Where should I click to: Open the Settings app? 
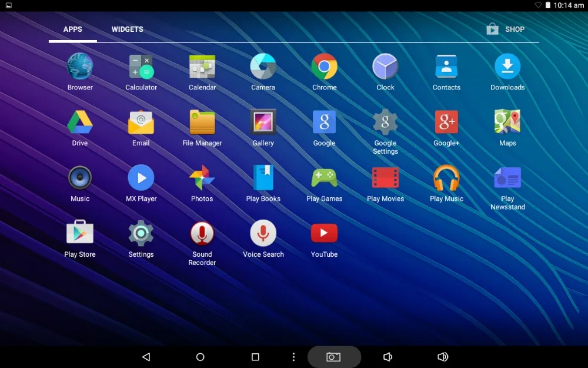141,233
